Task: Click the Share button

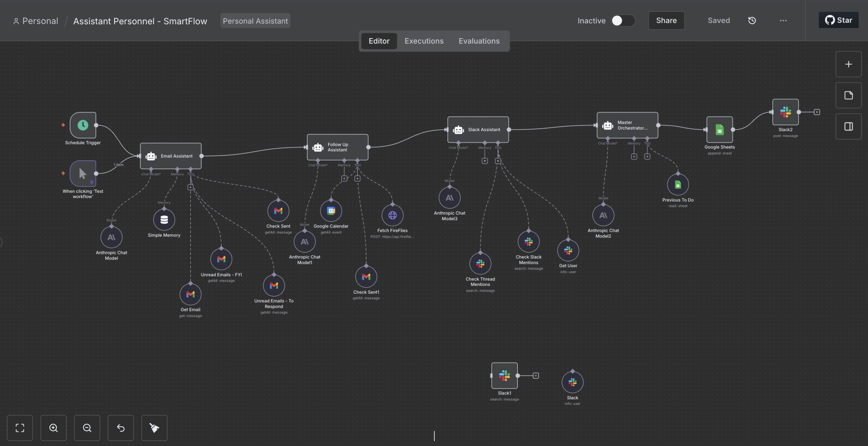Action: tap(666, 21)
